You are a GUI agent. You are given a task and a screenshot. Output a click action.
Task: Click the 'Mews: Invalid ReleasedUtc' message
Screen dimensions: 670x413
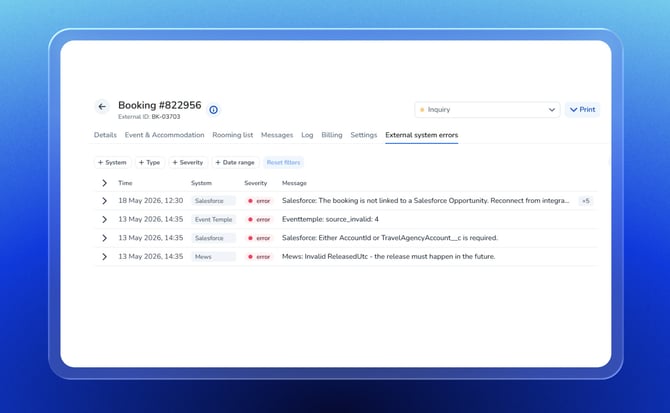click(388, 257)
